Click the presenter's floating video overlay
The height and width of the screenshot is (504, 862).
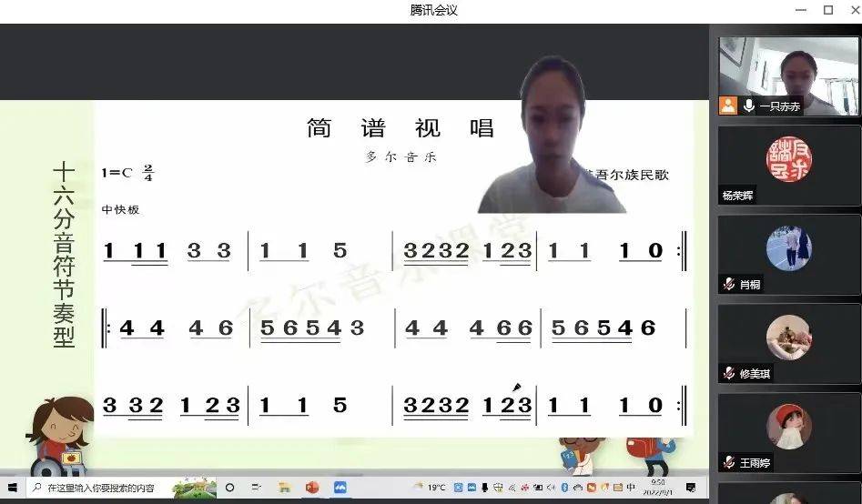pyautogui.click(x=553, y=136)
